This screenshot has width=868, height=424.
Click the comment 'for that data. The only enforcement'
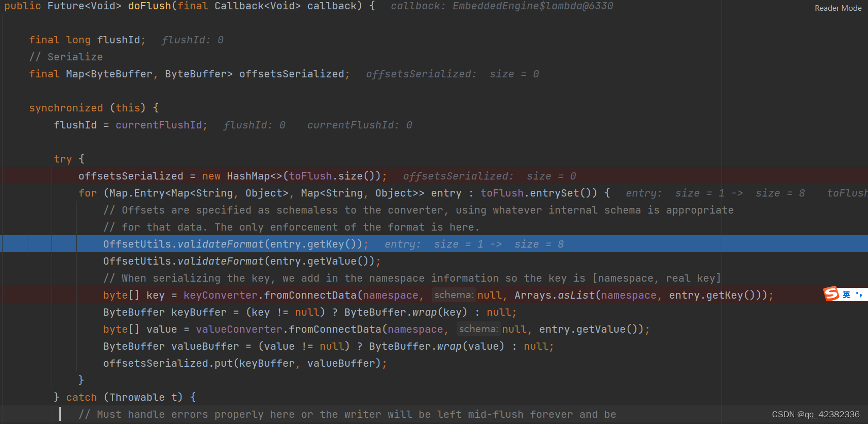292,227
